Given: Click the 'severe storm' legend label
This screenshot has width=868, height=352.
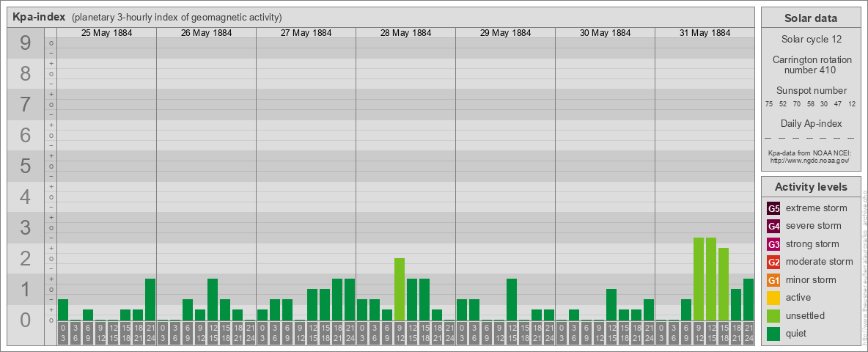Looking at the screenshot, I should [x=814, y=226].
